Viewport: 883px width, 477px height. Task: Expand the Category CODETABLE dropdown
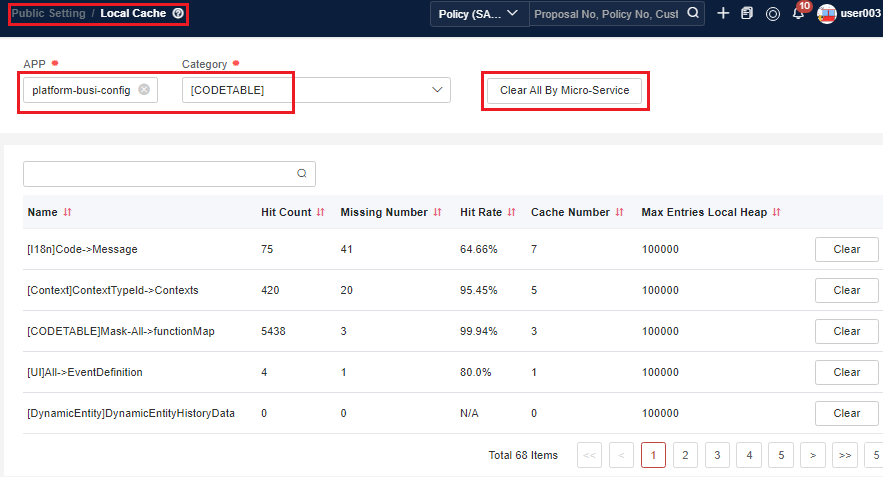436,90
